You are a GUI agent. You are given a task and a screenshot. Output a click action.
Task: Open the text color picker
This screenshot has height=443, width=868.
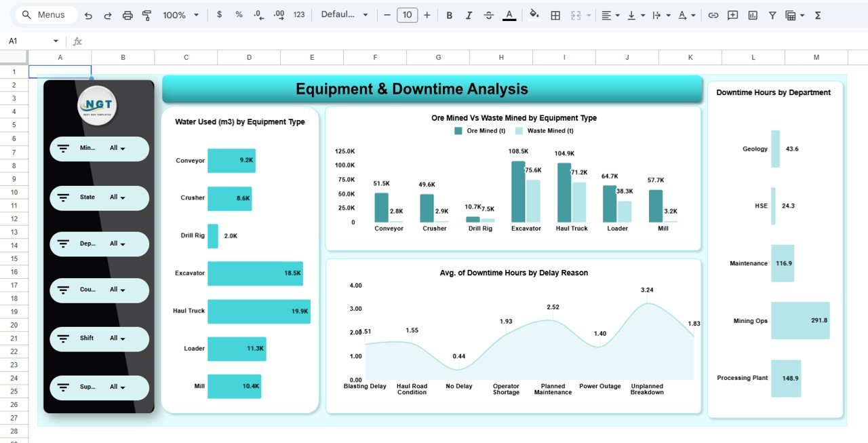point(509,14)
